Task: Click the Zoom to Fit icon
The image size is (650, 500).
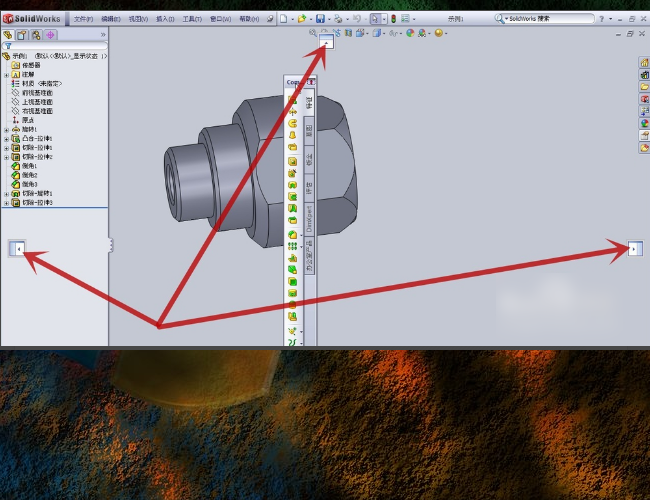Action: tap(313, 33)
